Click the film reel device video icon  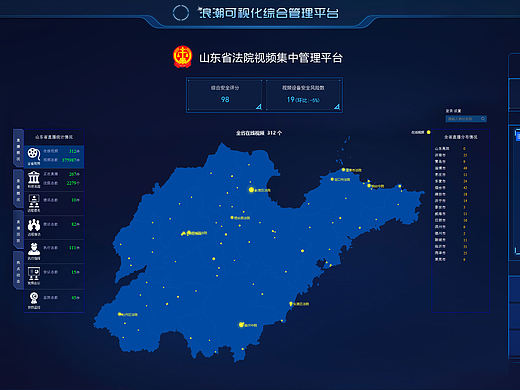(34, 154)
